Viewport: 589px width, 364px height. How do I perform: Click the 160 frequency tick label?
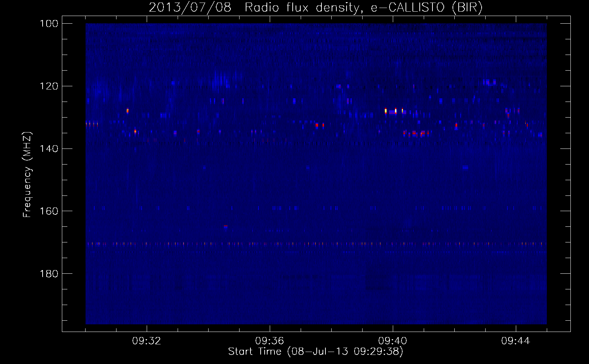pyautogui.click(x=49, y=211)
